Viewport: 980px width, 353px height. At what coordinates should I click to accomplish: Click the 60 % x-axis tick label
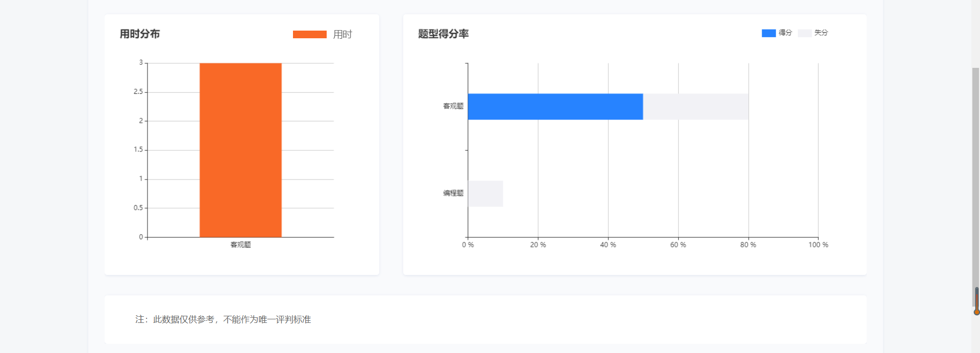[x=678, y=245]
